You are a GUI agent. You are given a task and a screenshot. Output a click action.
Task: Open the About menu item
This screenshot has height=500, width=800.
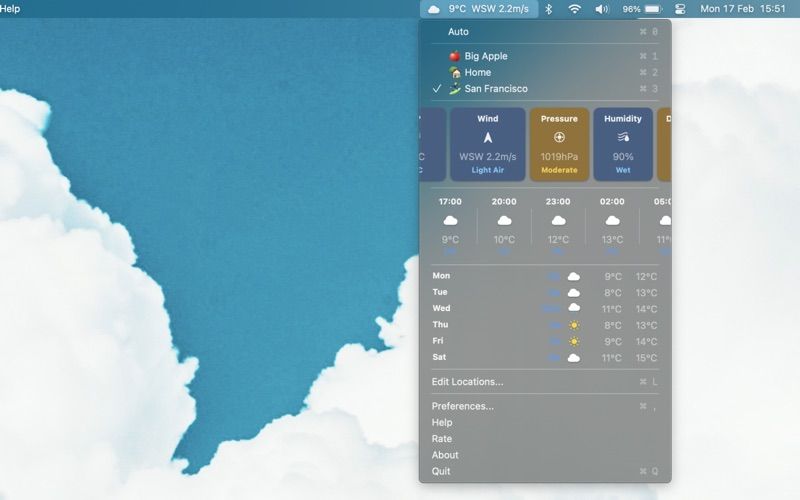tap(545, 455)
